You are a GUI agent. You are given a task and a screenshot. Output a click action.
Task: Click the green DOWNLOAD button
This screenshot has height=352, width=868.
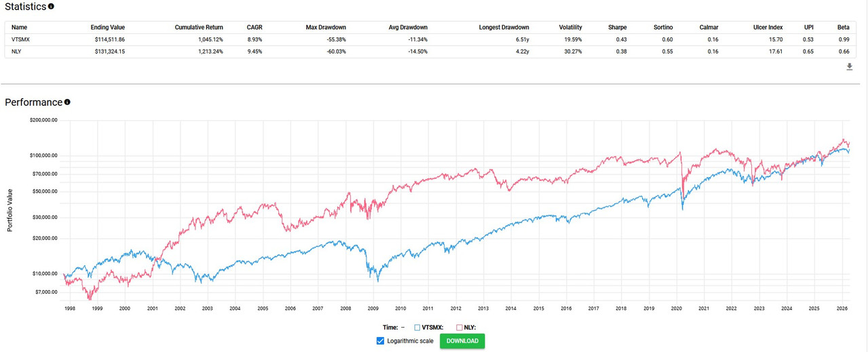(x=462, y=340)
